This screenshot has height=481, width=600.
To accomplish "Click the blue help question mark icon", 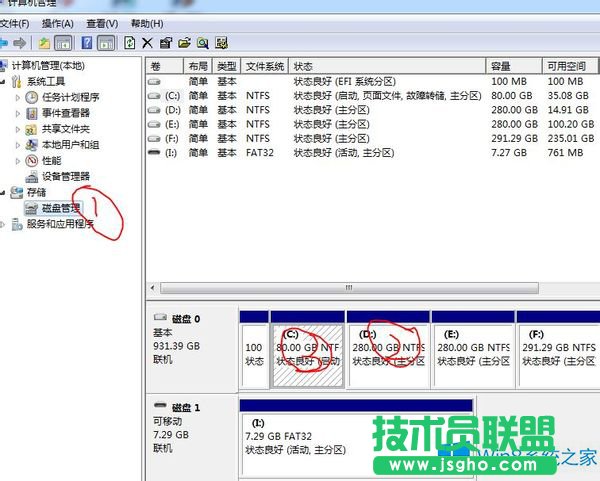I will (87, 43).
